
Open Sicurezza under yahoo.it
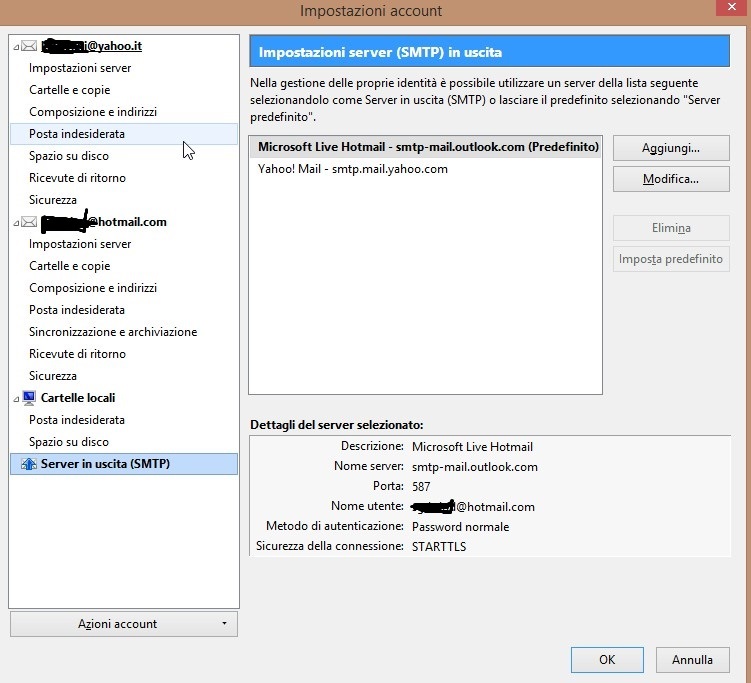pos(53,200)
